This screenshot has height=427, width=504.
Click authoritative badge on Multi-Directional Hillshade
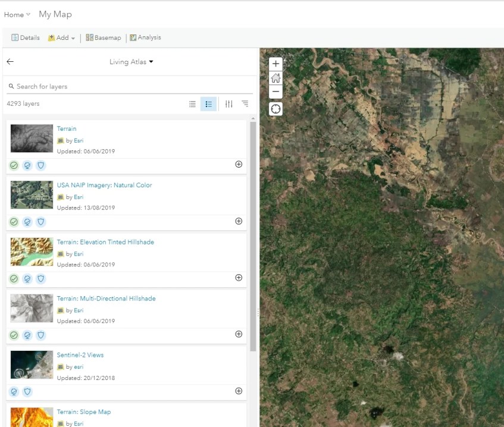click(14, 335)
